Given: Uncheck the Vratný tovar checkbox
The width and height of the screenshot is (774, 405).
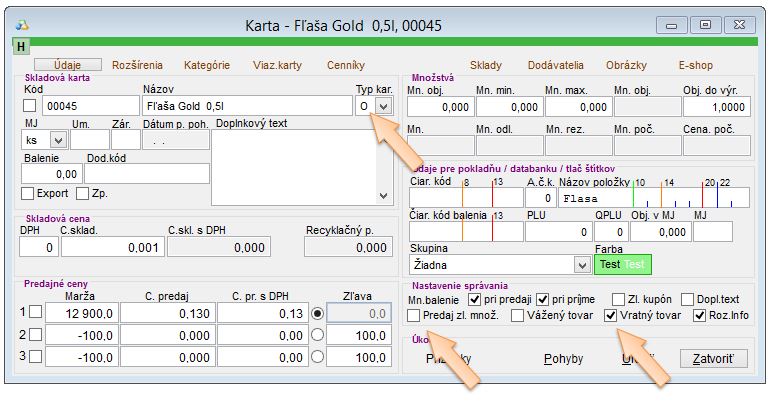Looking at the screenshot, I should coord(611,316).
